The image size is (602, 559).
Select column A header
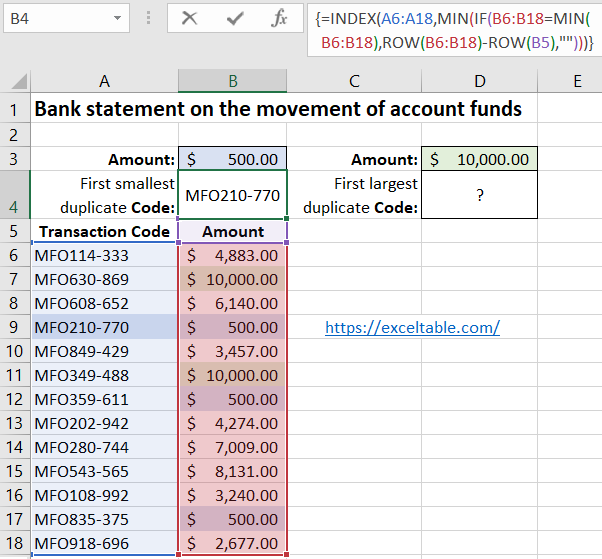pos(104,80)
